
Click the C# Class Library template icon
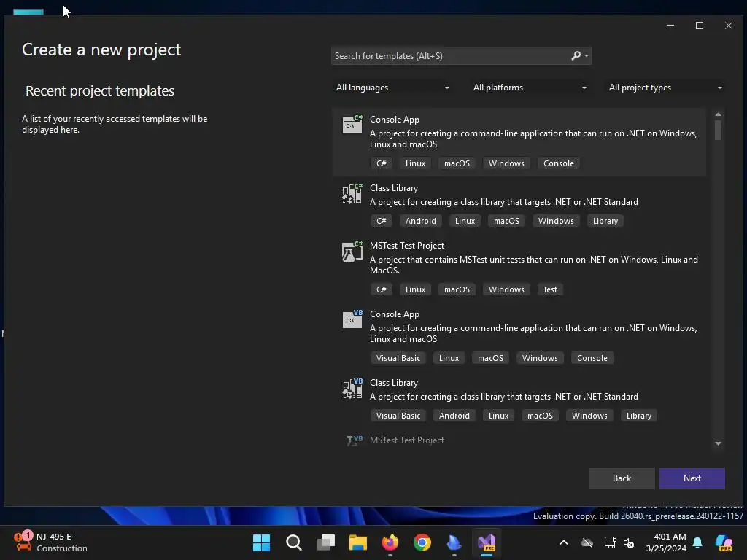(x=352, y=193)
